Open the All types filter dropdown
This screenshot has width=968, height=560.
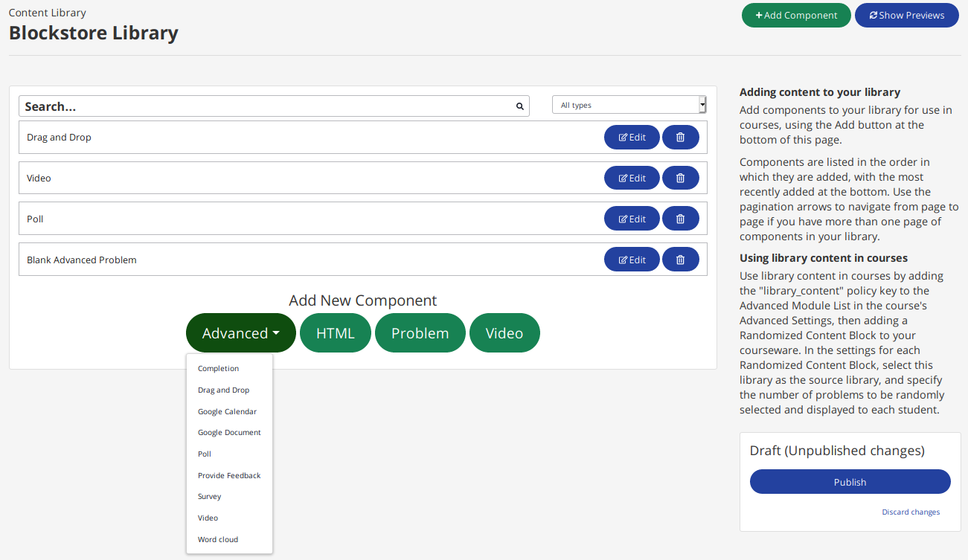click(x=629, y=105)
